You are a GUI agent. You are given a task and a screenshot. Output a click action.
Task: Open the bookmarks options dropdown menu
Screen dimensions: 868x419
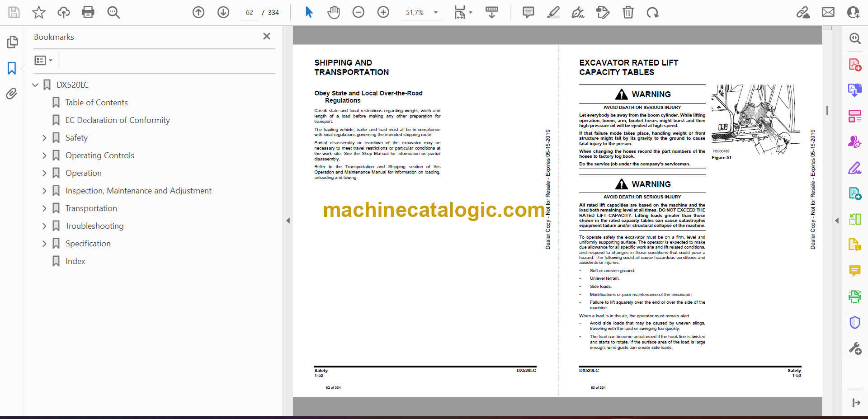44,60
